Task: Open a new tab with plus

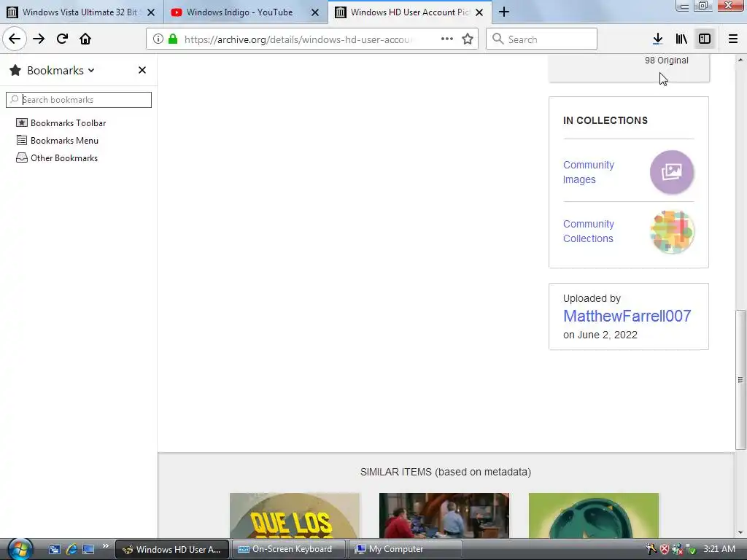Action: (504, 12)
